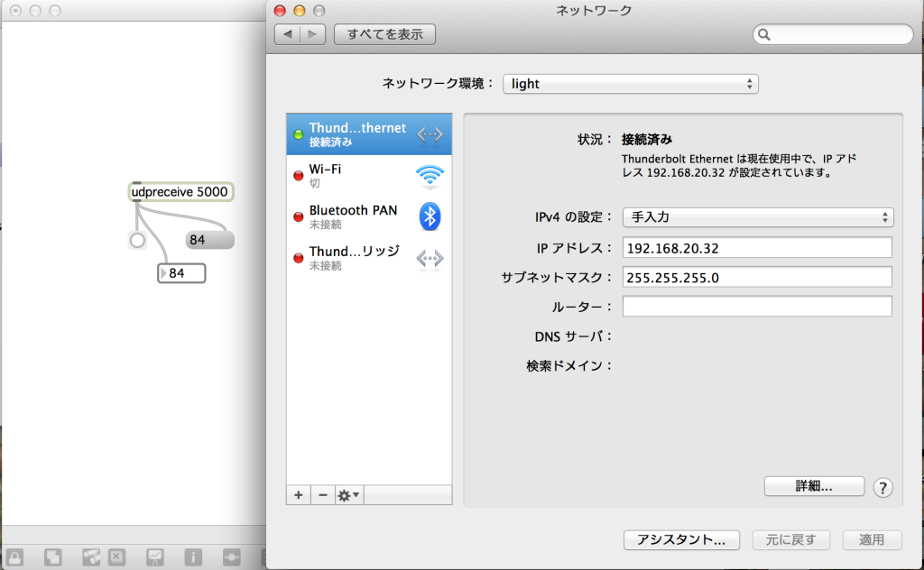Add a new network service with the + button

point(298,495)
